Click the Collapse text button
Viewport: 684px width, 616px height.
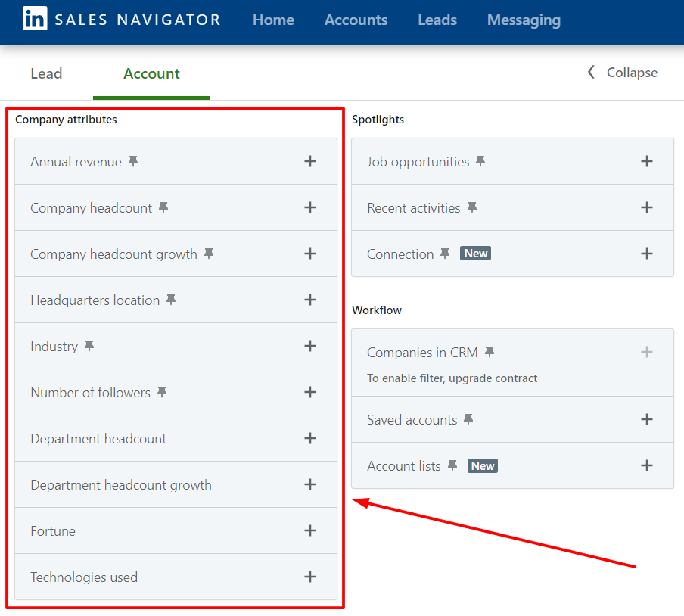(632, 73)
